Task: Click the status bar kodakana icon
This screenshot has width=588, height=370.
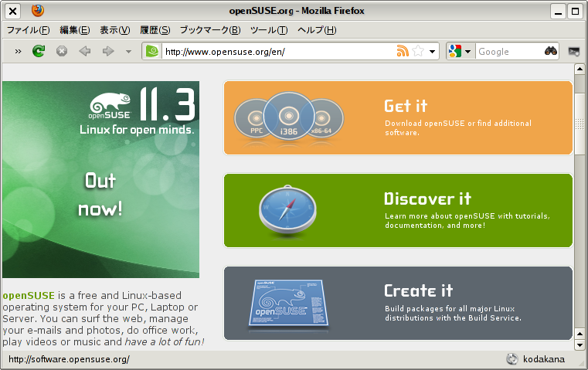Action: pos(512,359)
